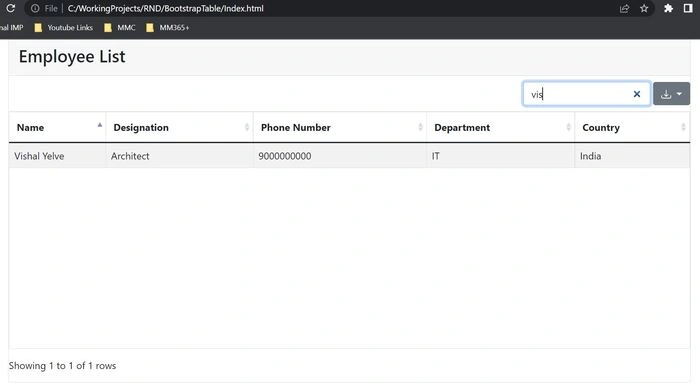700x389 pixels.
Task: Click the Phone Number column sort arrows
Action: [420, 127]
